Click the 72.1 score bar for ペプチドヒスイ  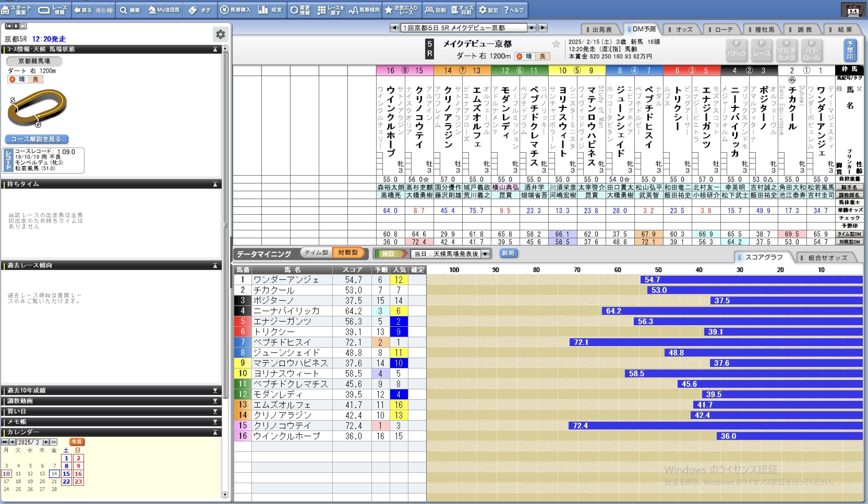pos(716,342)
